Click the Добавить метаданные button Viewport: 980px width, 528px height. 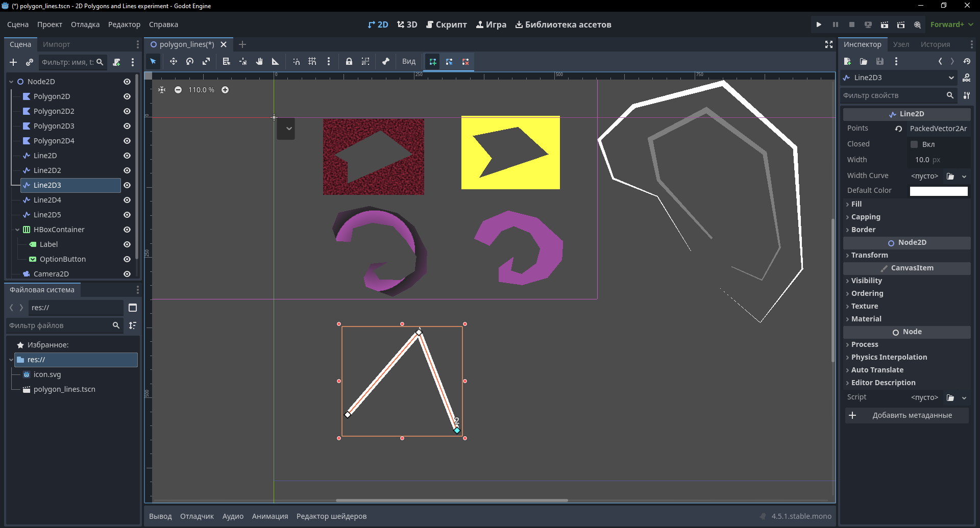tap(906, 415)
